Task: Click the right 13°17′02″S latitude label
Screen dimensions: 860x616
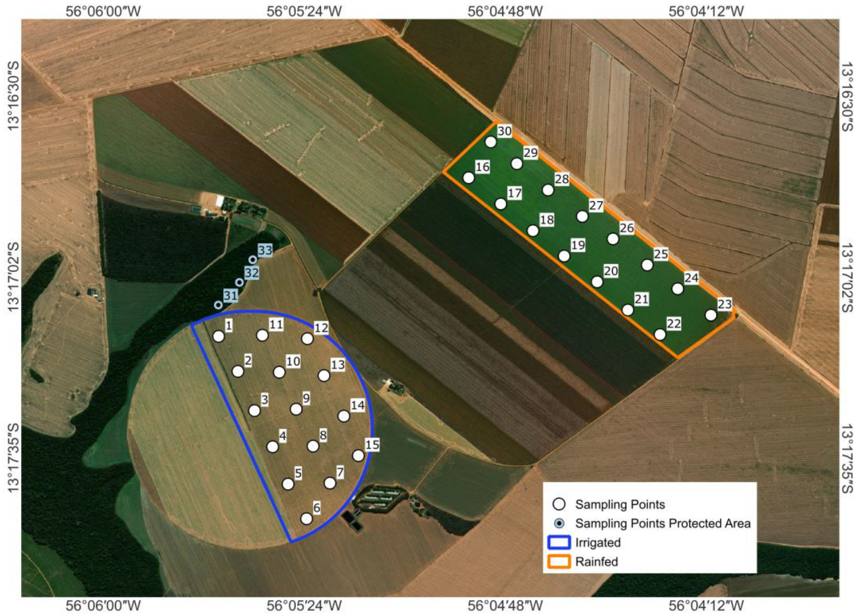Action: click(849, 277)
